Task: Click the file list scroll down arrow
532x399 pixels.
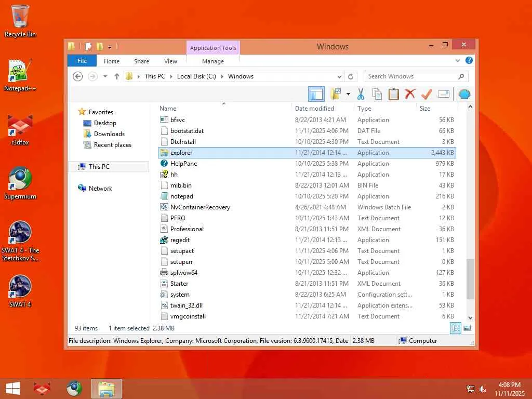Action: (470, 317)
